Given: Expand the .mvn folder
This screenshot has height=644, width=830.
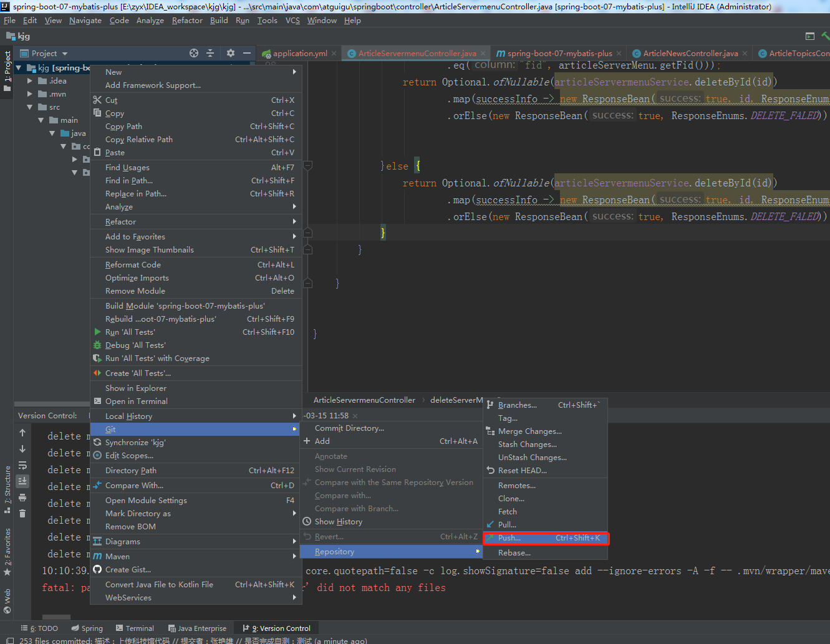Looking at the screenshot, I should (29, 94).
